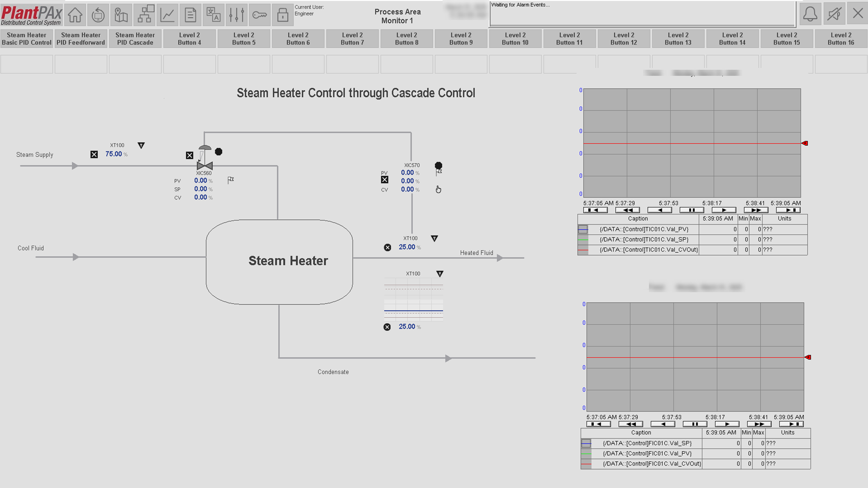This screenshot has width=868, height=488.
Task: Select Level 2 Button 12
Action: (x=624, y=39)
